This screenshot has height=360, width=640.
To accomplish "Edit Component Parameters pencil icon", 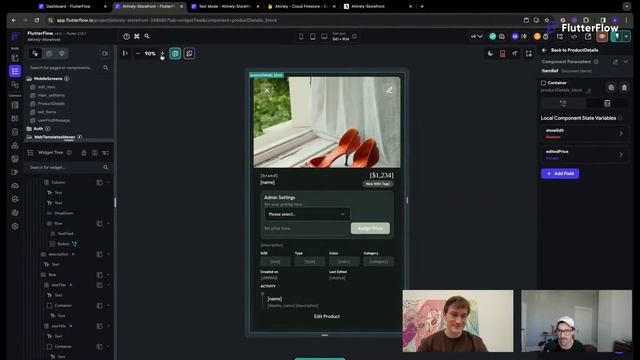I will (x=616, y=62).
